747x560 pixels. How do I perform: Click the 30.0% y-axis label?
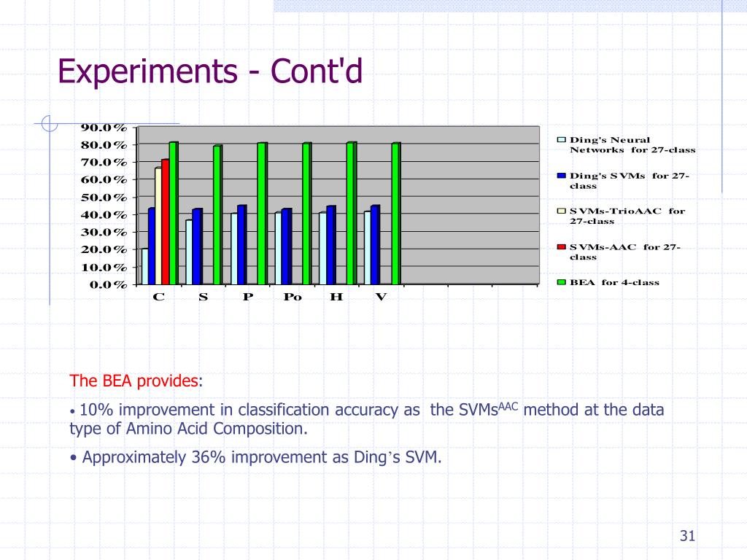(104, 232)
